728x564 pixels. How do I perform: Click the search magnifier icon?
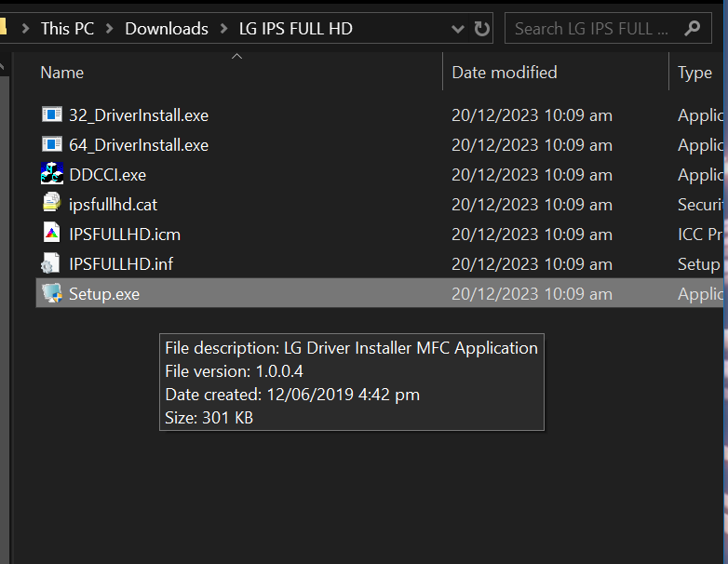tap(692, 29)
